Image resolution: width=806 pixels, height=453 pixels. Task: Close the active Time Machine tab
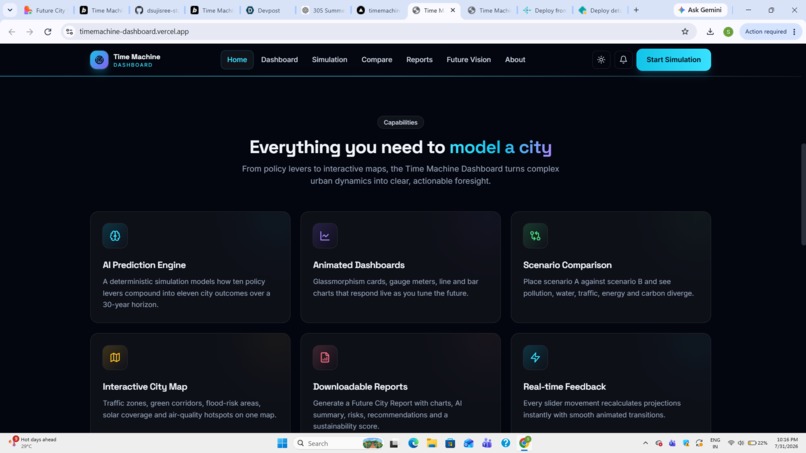(x=453, y=10)
